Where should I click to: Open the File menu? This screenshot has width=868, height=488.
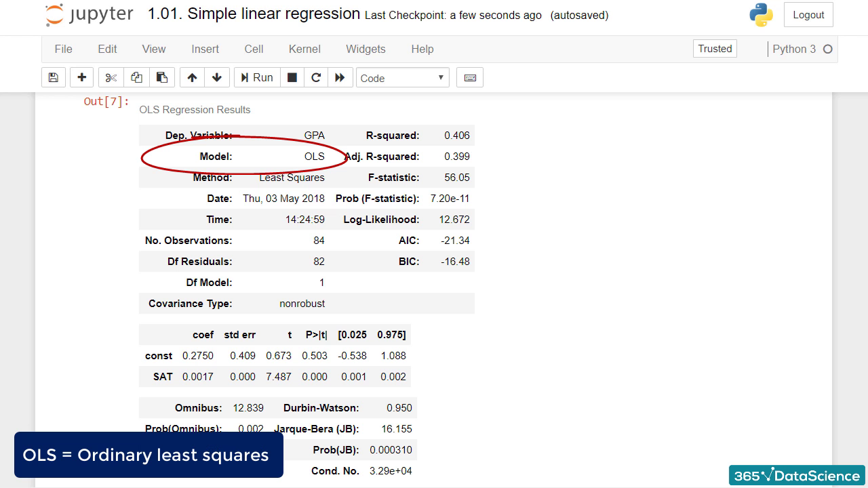pos(63,49)
